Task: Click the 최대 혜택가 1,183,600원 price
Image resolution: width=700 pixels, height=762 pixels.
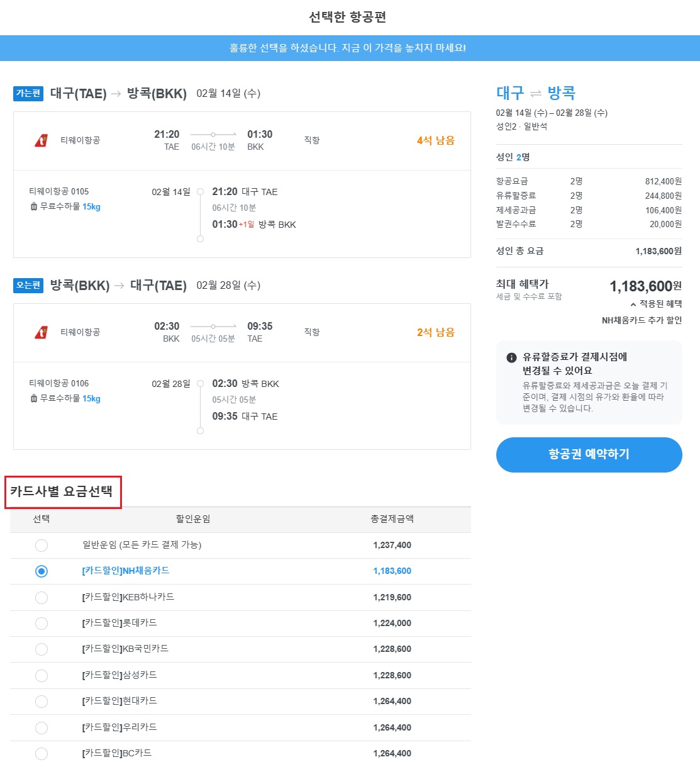Action: pyautogui.click(x=646, y=287)
